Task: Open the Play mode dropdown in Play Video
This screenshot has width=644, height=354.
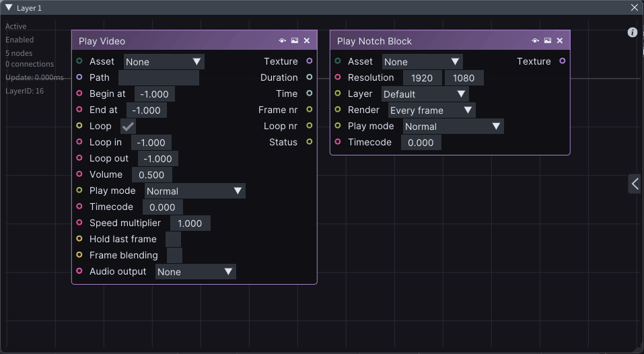Action: coord(195,191)
